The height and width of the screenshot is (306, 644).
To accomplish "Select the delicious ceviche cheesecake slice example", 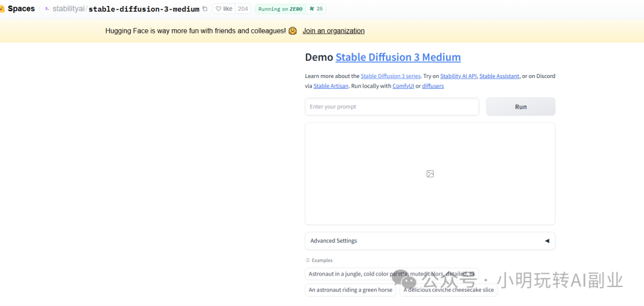I will click(448, 290).
